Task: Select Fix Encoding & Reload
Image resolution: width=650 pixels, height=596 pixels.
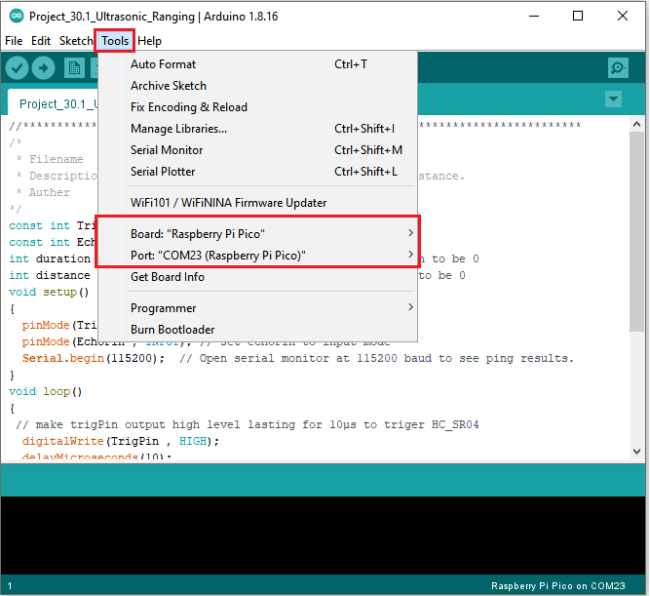Action: pos(257,107)
